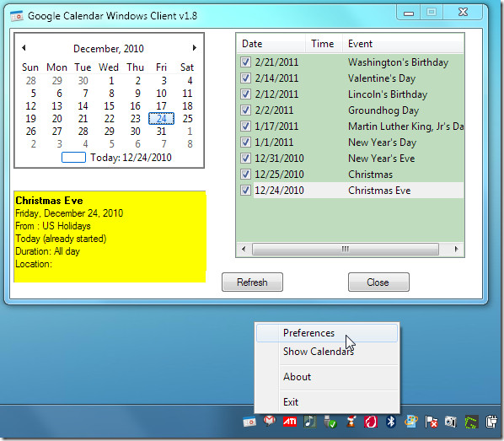504x441 pixels.
Task: Open the Bluetooth tray icon
Action: tap(390, 422)
